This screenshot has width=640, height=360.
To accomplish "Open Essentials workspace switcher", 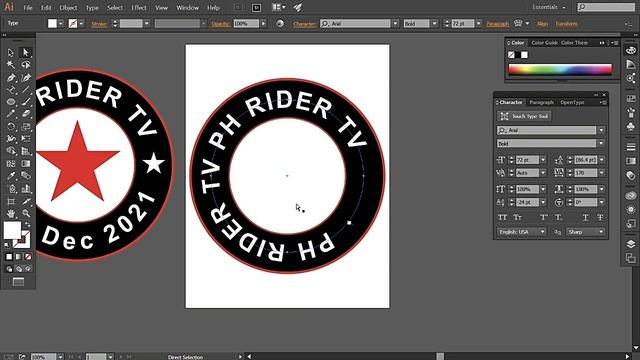I will coord(549,7).
